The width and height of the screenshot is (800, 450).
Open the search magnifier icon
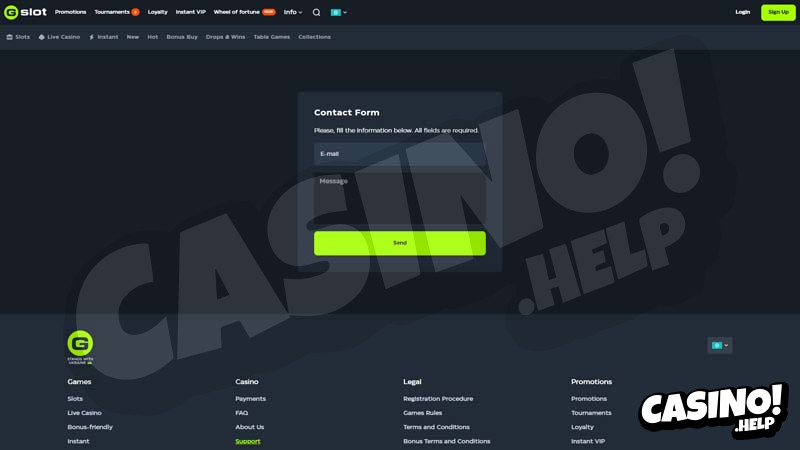pos(316,12)
